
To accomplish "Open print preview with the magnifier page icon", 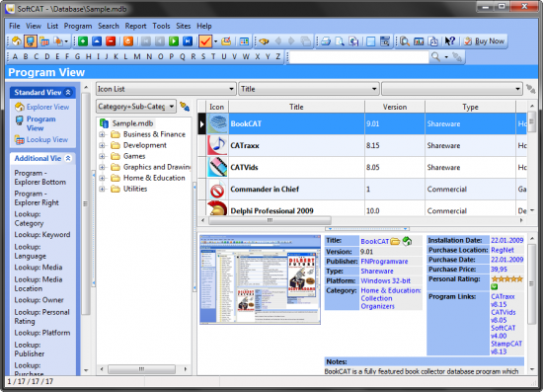I will coord(340,41).
